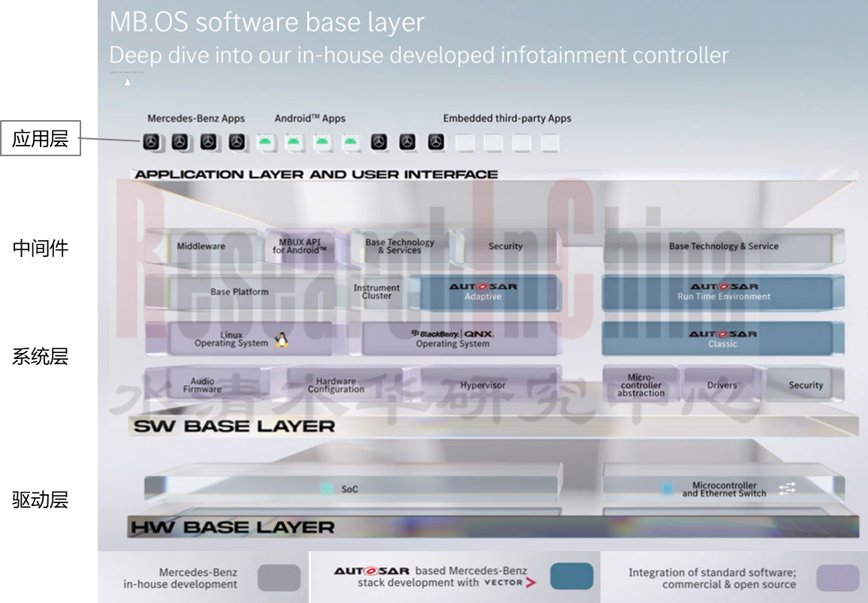Click the Ethernet switch arrows icon

787,488
